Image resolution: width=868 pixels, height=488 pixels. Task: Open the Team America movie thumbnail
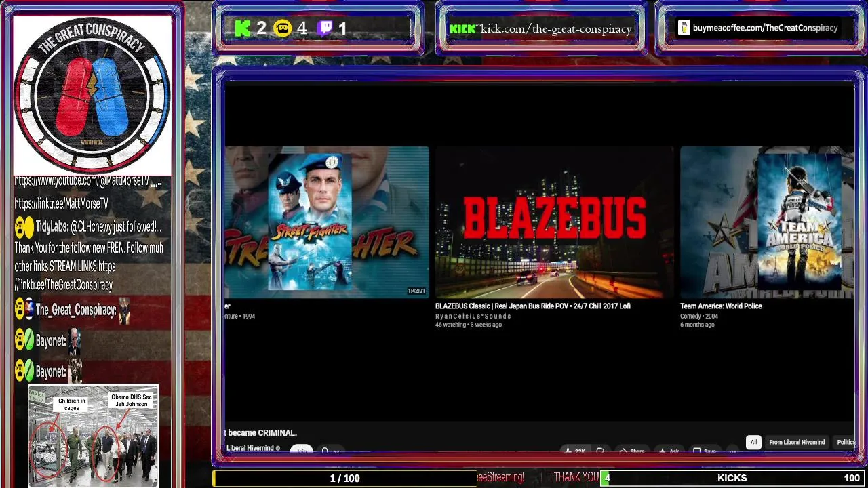click(767, 222)
